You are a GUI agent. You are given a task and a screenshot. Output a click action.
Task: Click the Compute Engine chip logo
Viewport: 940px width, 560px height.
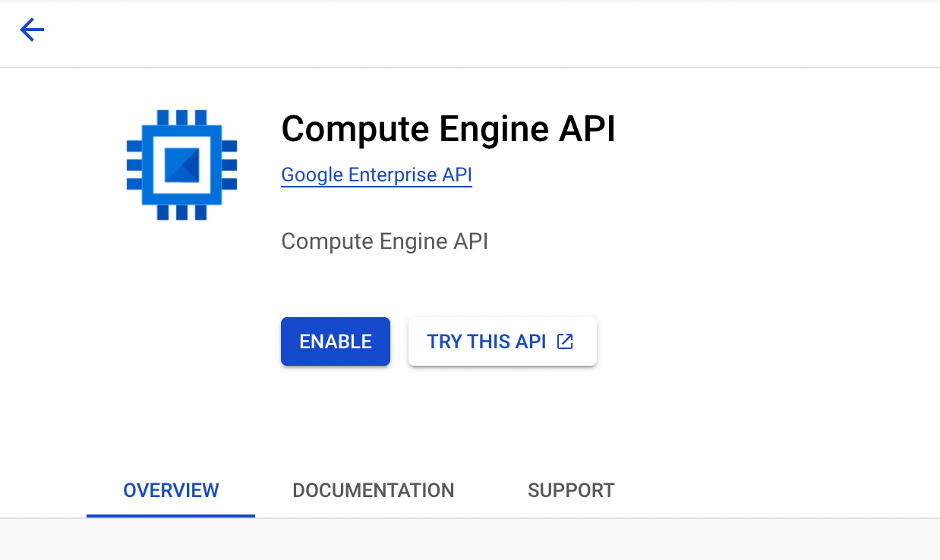(x=181, y=165)
